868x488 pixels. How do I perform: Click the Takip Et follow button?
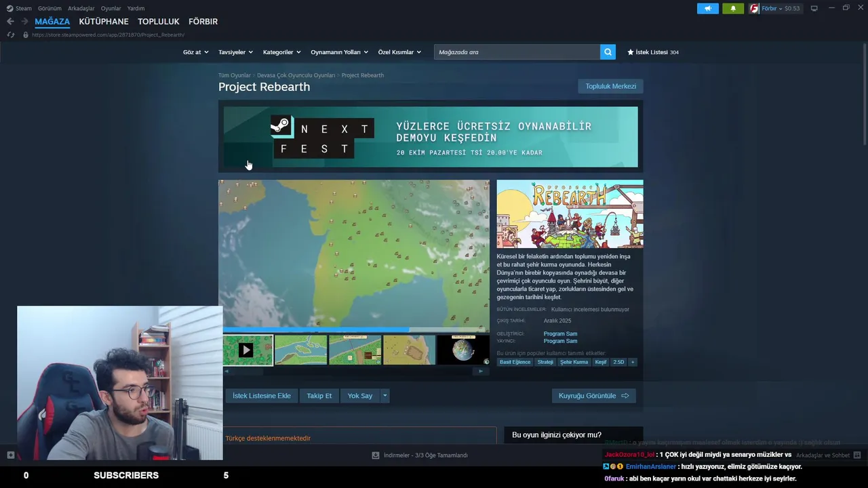coord(319,396)
